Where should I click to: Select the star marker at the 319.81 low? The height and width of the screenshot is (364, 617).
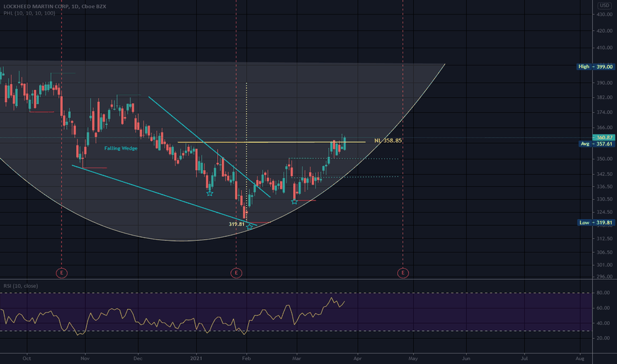(x=249, y=226)
